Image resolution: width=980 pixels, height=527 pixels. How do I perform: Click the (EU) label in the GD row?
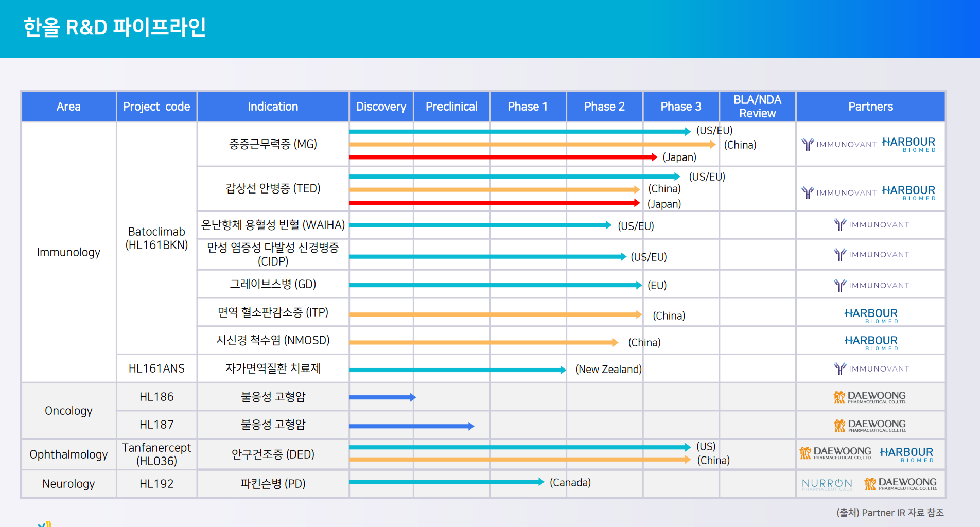point(657,285)
